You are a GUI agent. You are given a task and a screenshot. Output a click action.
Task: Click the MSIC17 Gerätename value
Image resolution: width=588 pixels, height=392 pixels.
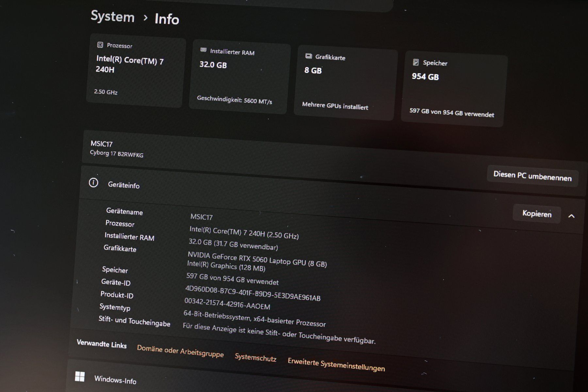click(202, 217)
